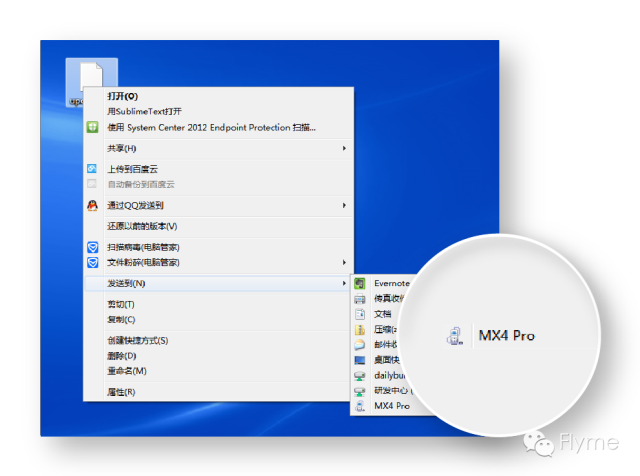This screenshot has height=476, width=640.
Task: Send to 文档 in the submenu
Action: click(383, 314)
